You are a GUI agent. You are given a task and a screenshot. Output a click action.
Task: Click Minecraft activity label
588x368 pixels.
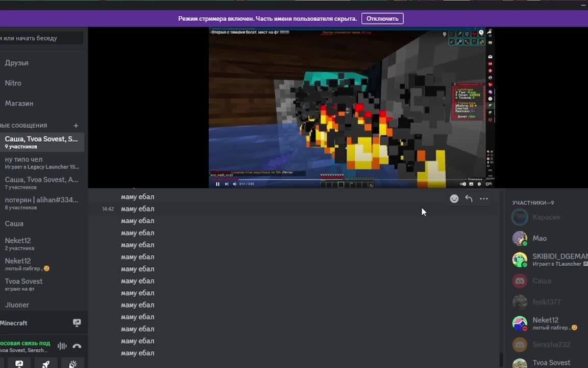click(x=13, y=323)
